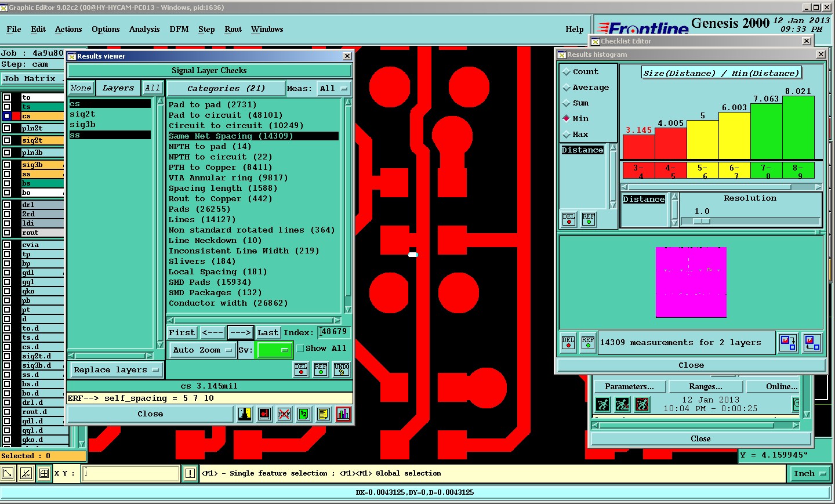The height and width of the screenshot is (504, 835).
Task: Close the Results histogram via Close button
Action: pos(691,365)
